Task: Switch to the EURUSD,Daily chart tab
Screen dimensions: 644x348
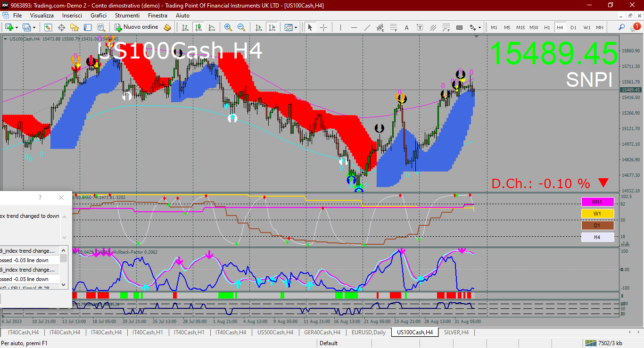Action: (368, 332)
